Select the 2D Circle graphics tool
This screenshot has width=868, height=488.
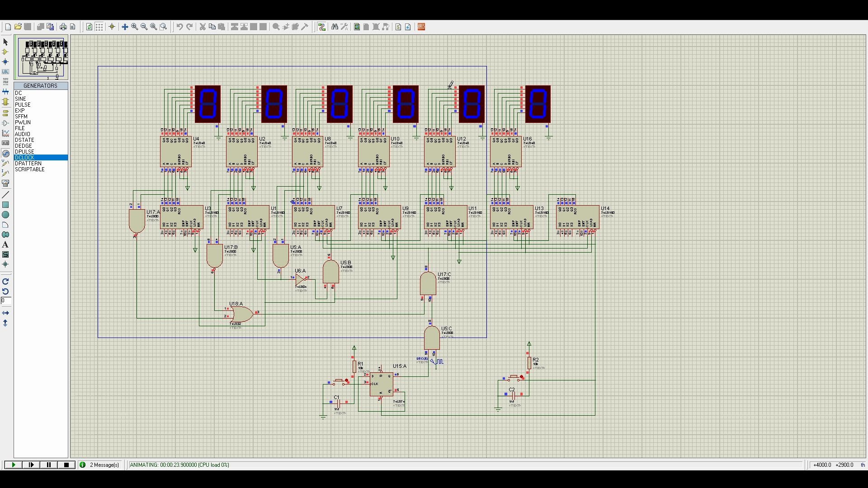[x=5, y=215]
